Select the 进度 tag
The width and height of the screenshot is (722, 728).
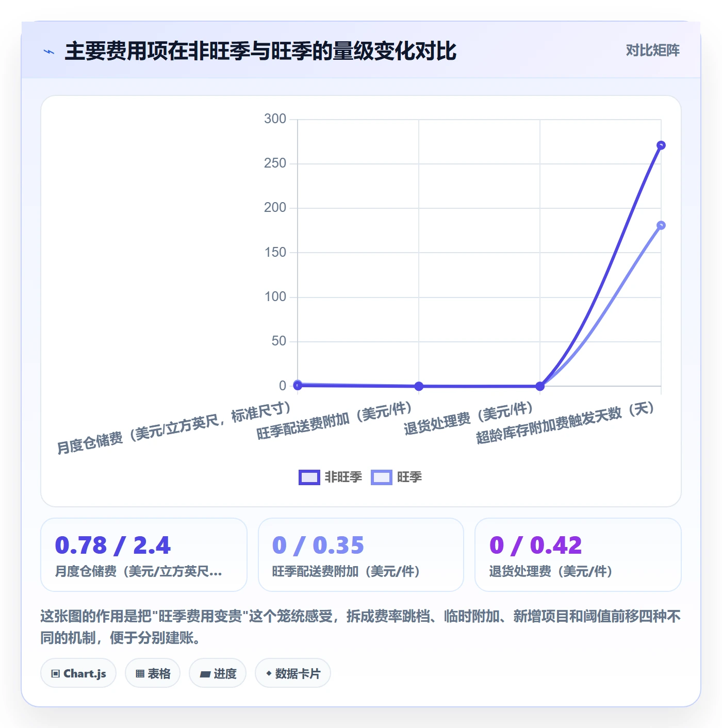click(x=218, y=673)
